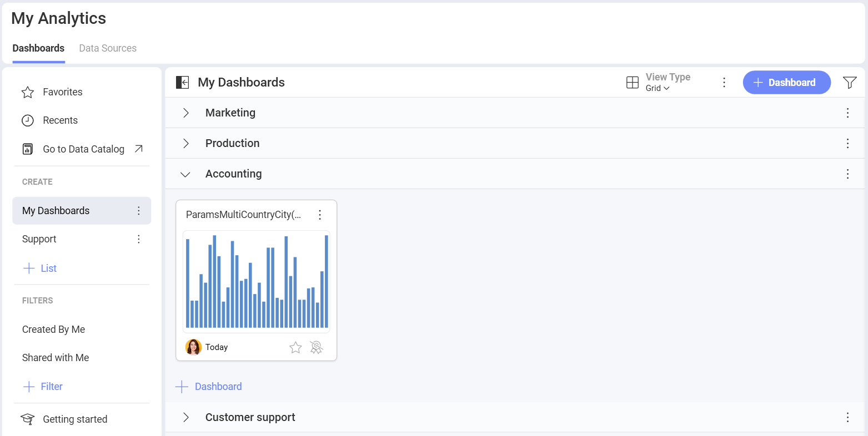Open the My Dashboards header more-options menu
The height and width of the screenshot is (436, 868).
(x=724, y=83)
